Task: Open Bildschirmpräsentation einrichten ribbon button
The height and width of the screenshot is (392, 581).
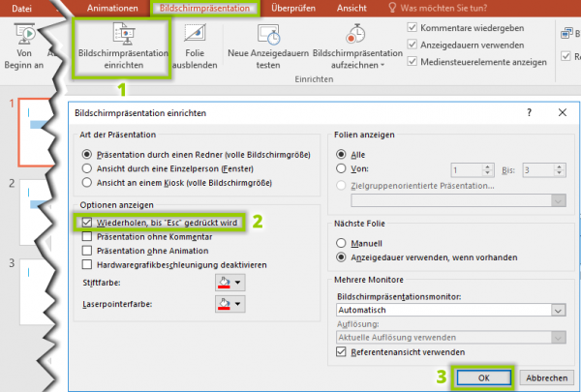Action: point(123,46)
